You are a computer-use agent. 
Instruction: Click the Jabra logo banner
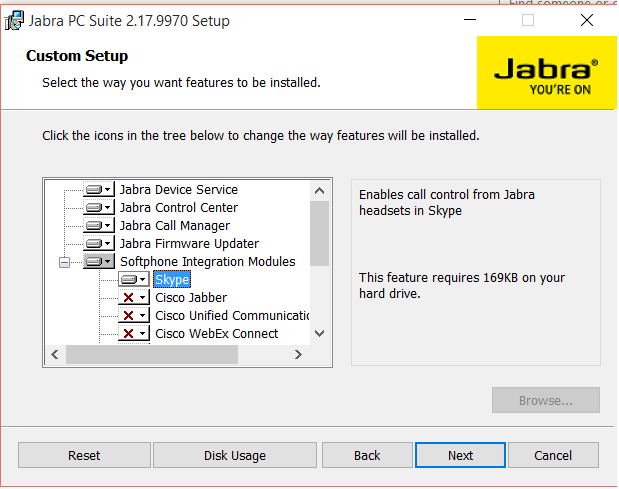[546, 73]
